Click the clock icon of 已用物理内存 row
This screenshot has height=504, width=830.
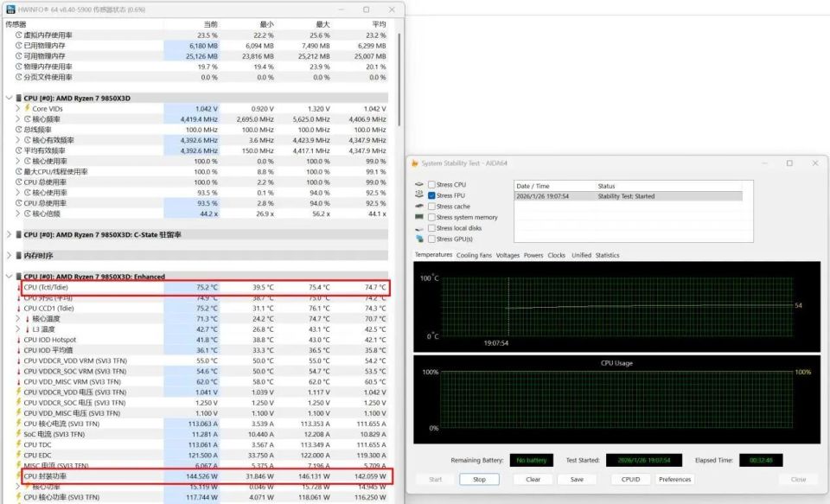pyautogui.click(x=18, y=46)
